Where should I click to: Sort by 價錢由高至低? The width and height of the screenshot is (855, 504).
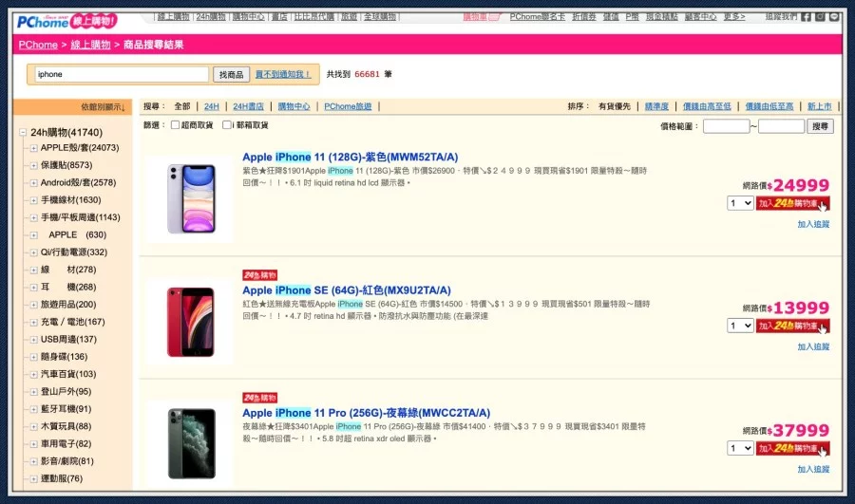[x=707, y=106]
